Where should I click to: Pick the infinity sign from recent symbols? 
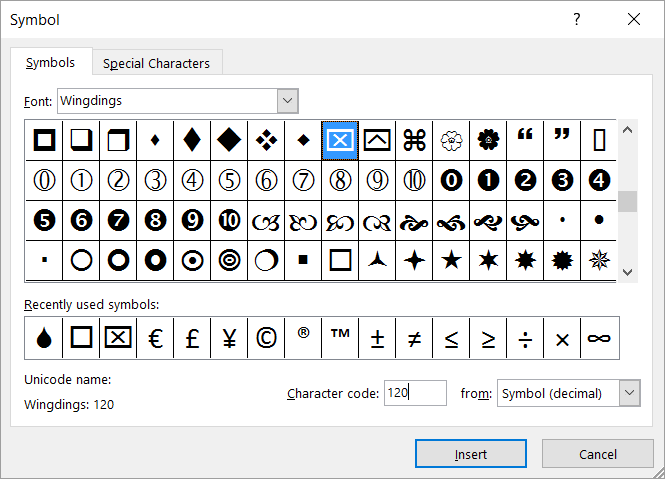[599, 338]
